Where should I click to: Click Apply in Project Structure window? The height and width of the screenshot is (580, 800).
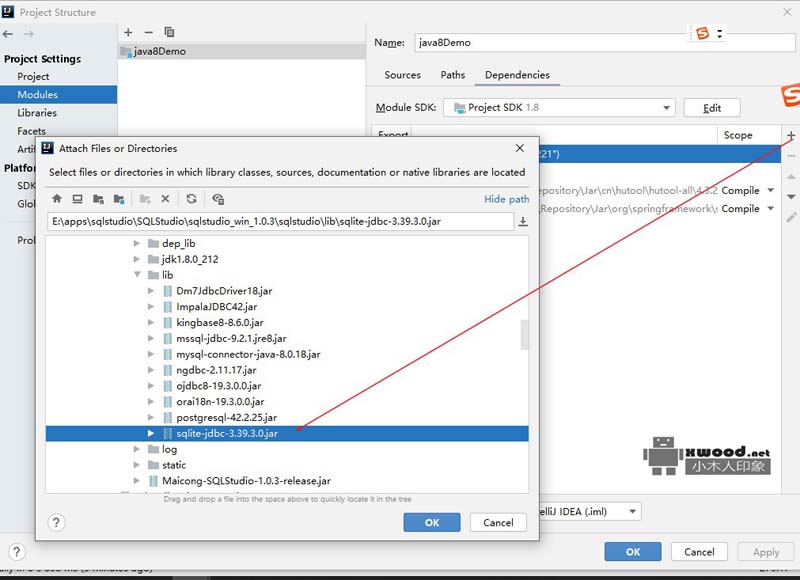pyautogui.click(x=766, y=552)
